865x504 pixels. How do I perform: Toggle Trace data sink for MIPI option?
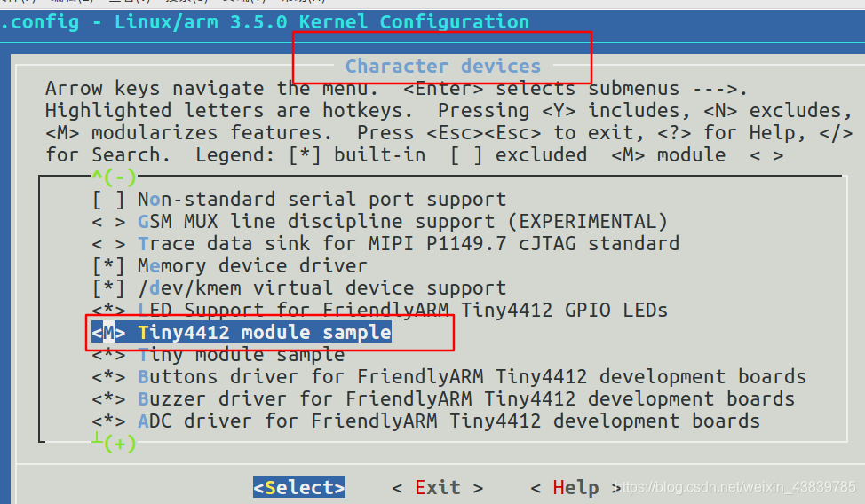point(108,244)
